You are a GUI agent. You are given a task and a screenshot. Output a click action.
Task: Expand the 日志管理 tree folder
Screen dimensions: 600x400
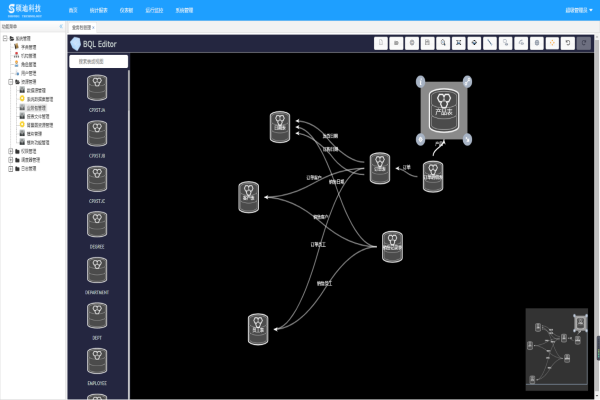coord(11,168)
